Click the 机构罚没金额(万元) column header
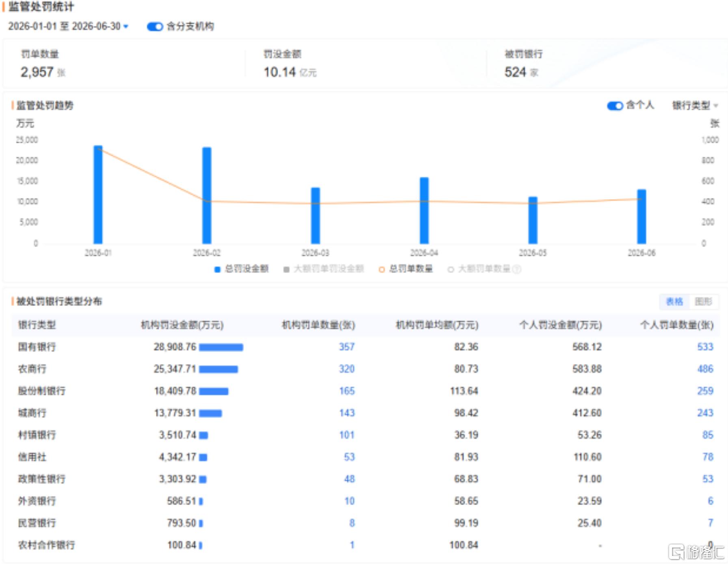Image resolution: width=728 pixels, height=564 pixels. [x=182, y=325]
